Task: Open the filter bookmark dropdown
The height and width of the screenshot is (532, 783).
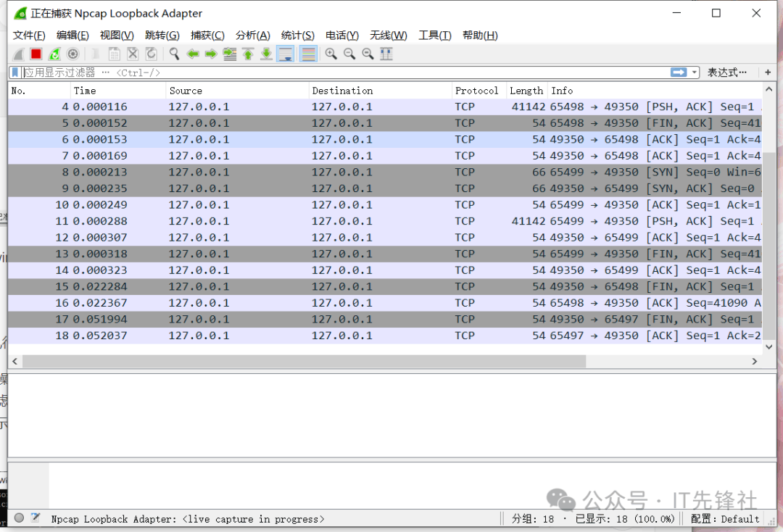Action: point(15,72)
